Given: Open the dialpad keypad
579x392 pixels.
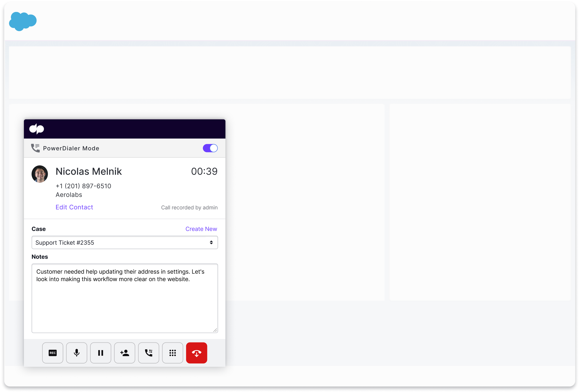Looking at the screenshot, I should (x=172, y=353).
